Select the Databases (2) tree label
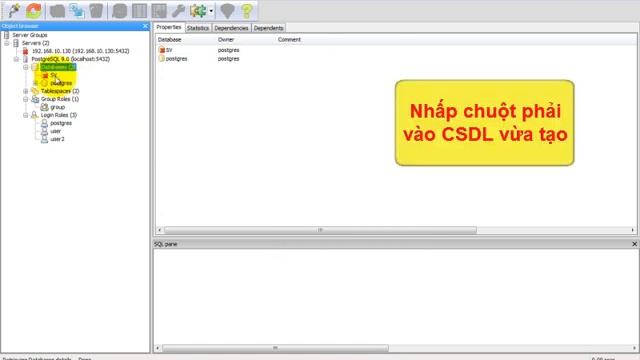This screenshot has height=360, width=640. point(58,67)
